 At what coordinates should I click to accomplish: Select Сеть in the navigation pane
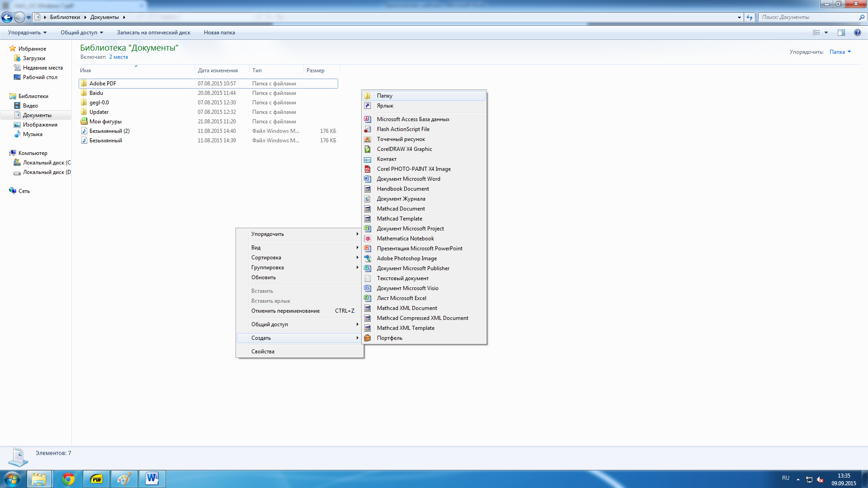(x=24, y=191)
